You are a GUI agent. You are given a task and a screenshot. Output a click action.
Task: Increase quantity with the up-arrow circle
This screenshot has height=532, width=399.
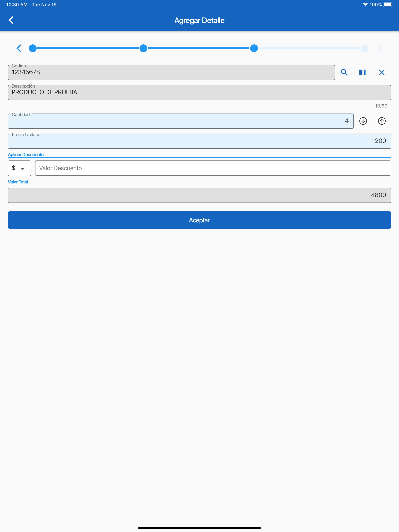[382, 121]
